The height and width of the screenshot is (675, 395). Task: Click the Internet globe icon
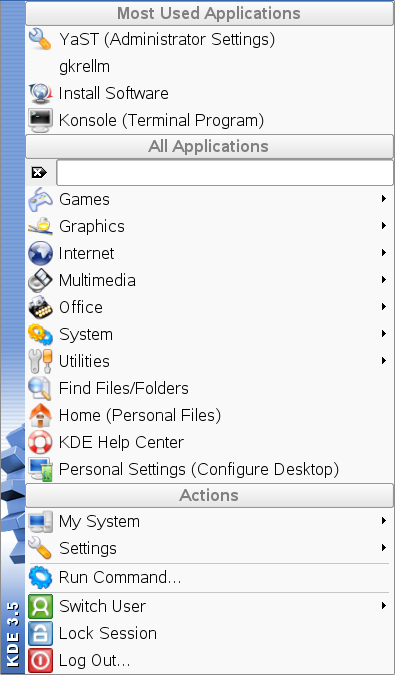(x=40, y=253)
